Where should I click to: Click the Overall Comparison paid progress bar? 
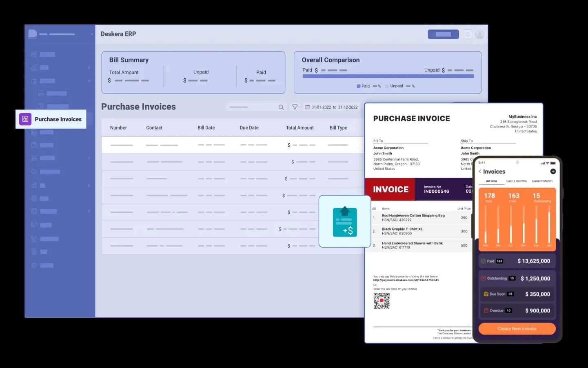pos(388,76)
